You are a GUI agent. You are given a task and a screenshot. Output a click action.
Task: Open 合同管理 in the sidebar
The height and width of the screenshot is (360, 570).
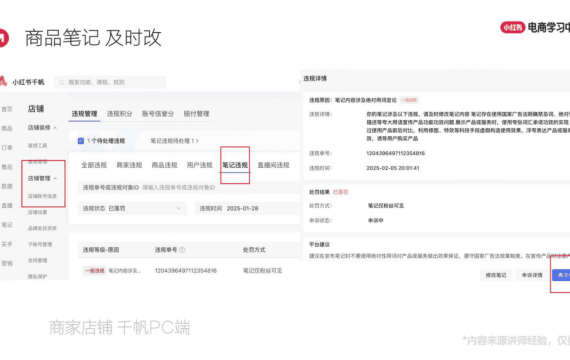click(37, 260)
